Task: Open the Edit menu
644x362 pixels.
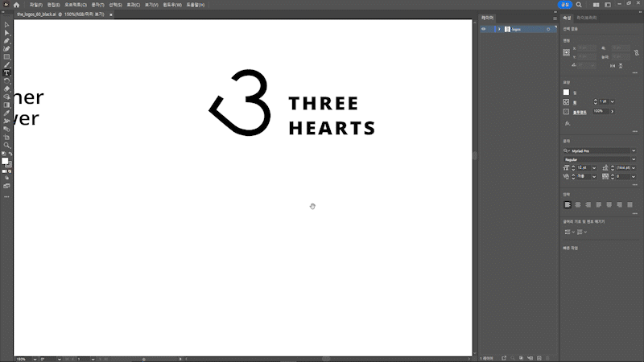Action: tap(53, 5)
